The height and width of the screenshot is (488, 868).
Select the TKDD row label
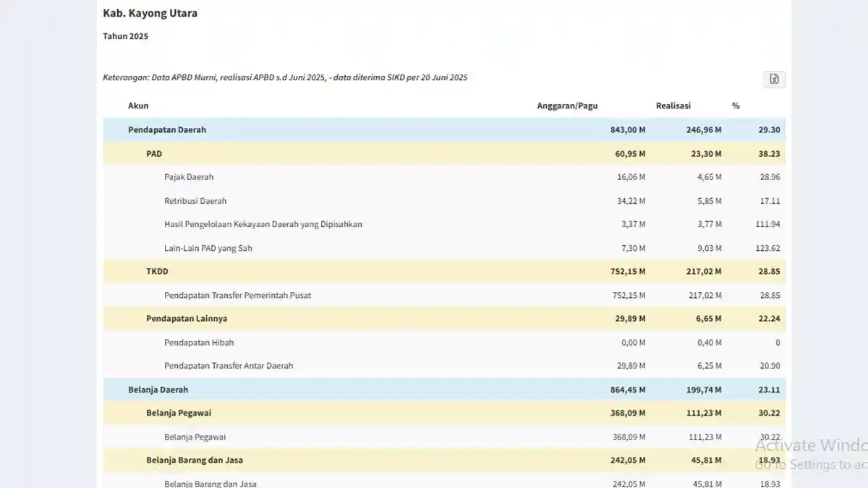[157, 272]
